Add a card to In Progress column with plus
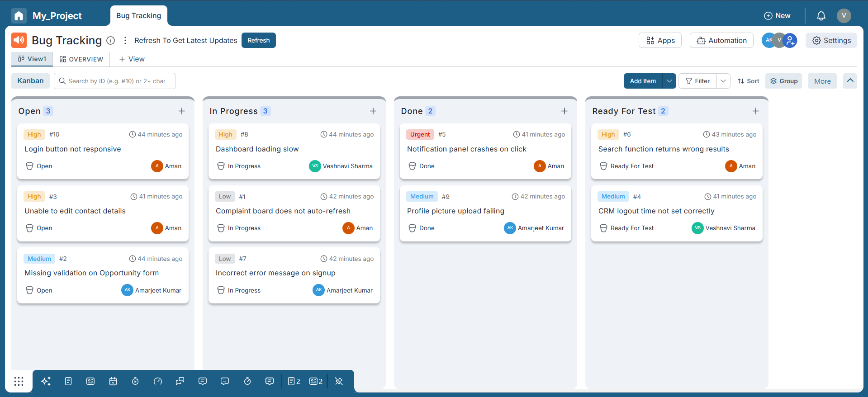This screenshot has height=397, width=868. (373, 111)
